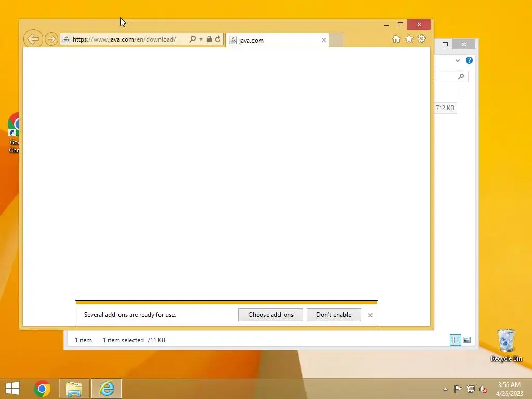The width and height of the screenshot is (532, 399).
Task: Click the '1 item' status bar text
Action: (x=83, y=340)
